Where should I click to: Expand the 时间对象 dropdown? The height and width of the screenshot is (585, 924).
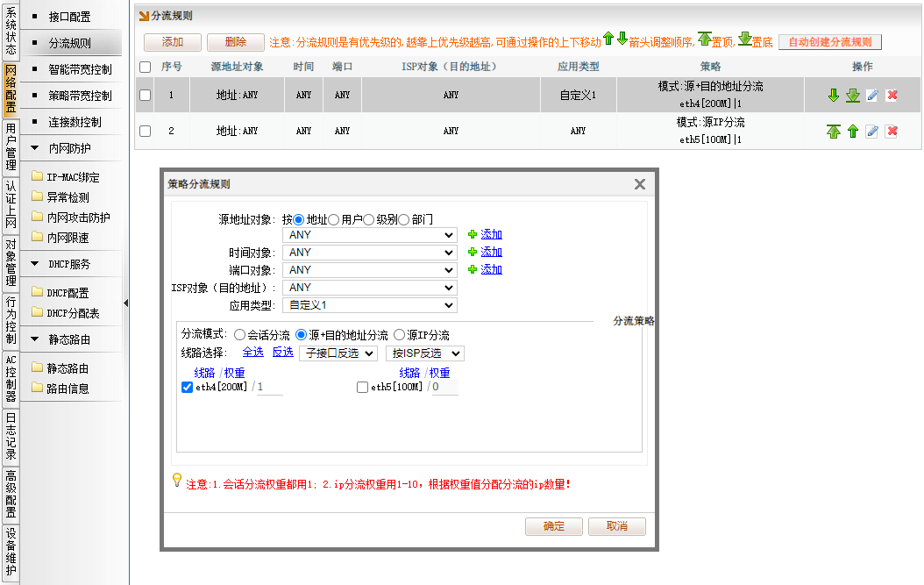[370, 253]
